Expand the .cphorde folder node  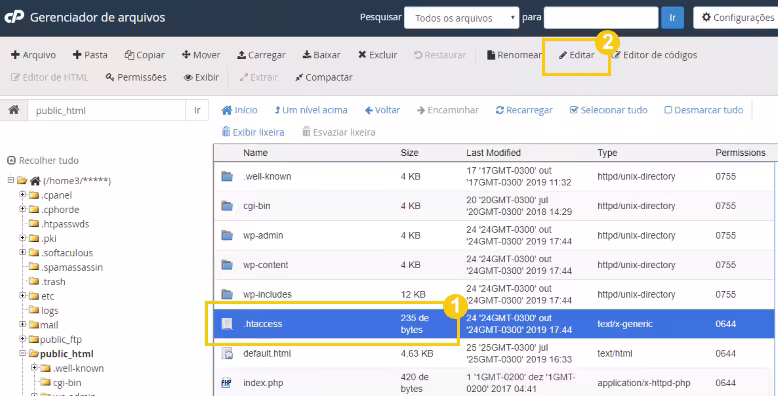point(22,209)
